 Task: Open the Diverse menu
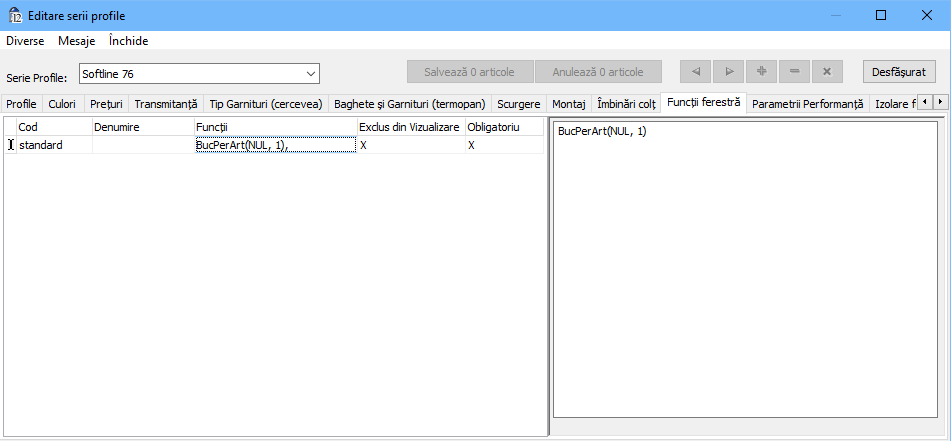pyautogui.click(x=25, y=41)
